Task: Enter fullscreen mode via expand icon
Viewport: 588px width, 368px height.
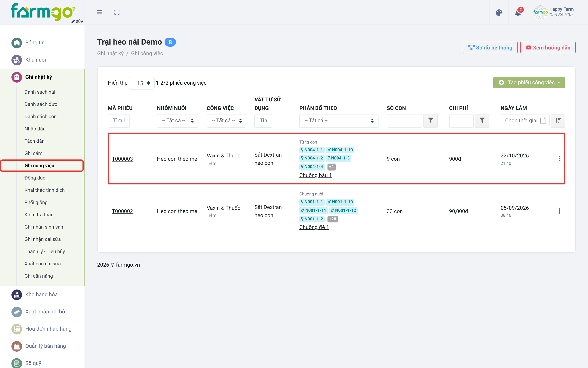Action: pos(117,12)
